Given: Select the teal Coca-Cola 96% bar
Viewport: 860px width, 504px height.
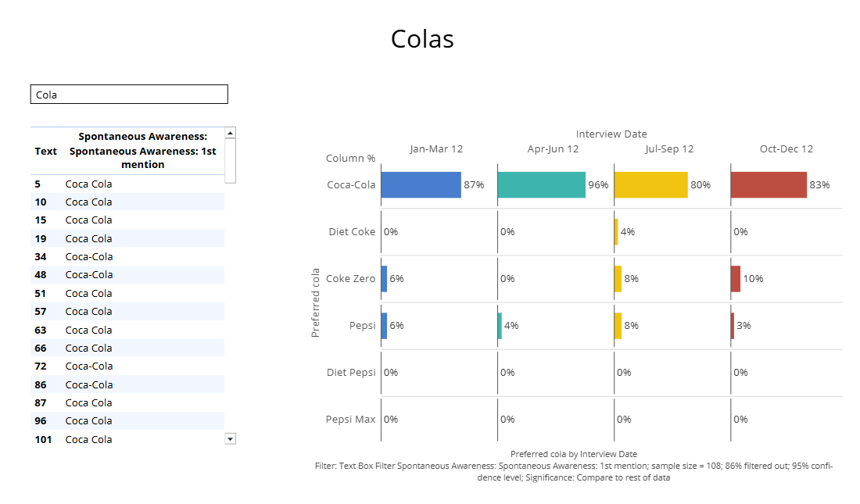Looking at the screenshot, I should pyautogui.click(x=541, y=185).
